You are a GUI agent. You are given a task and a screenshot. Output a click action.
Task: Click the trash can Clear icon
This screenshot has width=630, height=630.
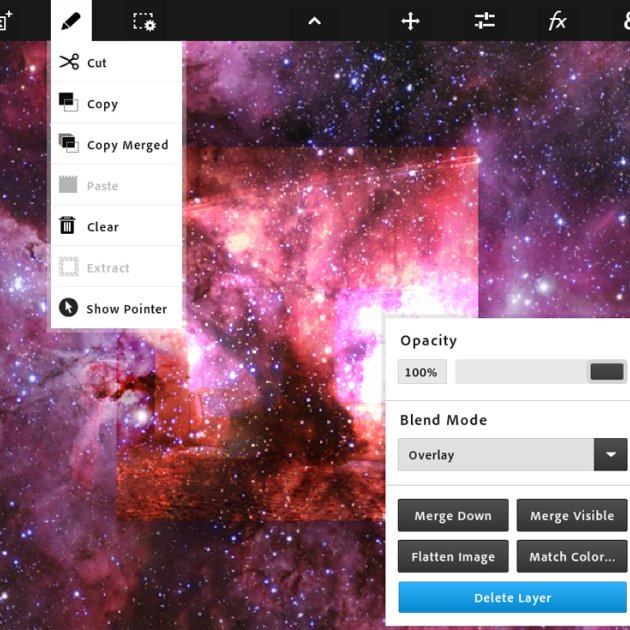[x=69, y=226]
